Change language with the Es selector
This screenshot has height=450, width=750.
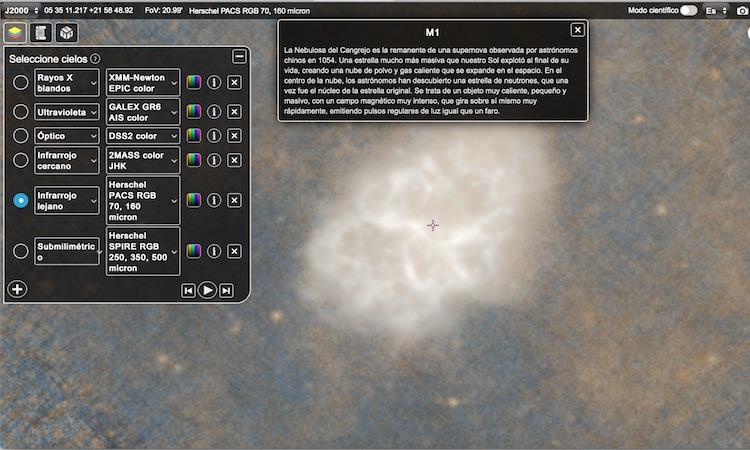[x=716, y=11]
